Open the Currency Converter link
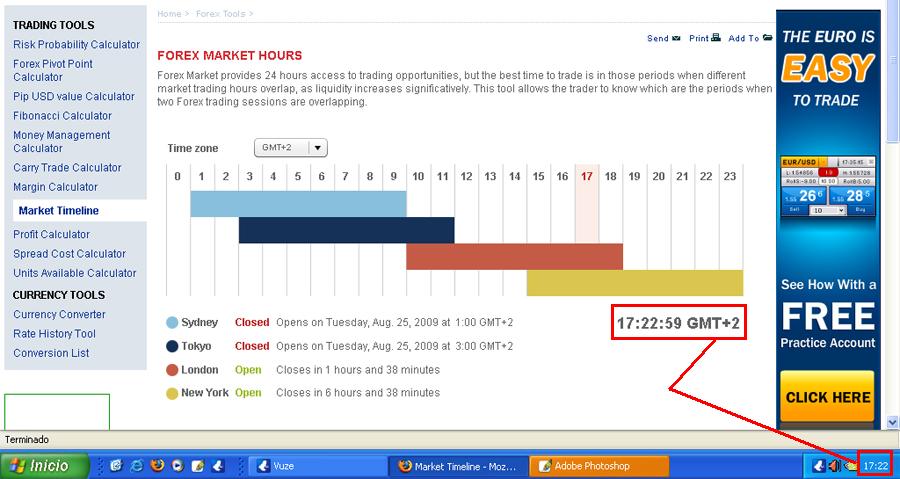 59,315
